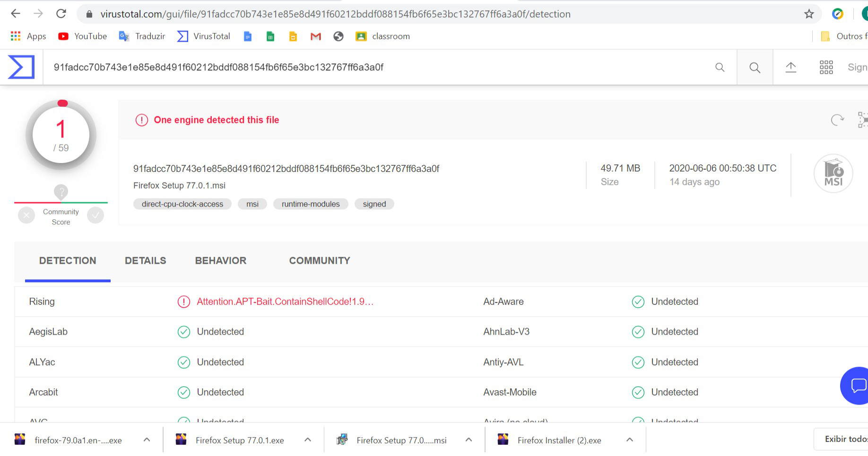This screenshot has width=868, height=456.
Task: Go back to the previous page
Action: 16,14
